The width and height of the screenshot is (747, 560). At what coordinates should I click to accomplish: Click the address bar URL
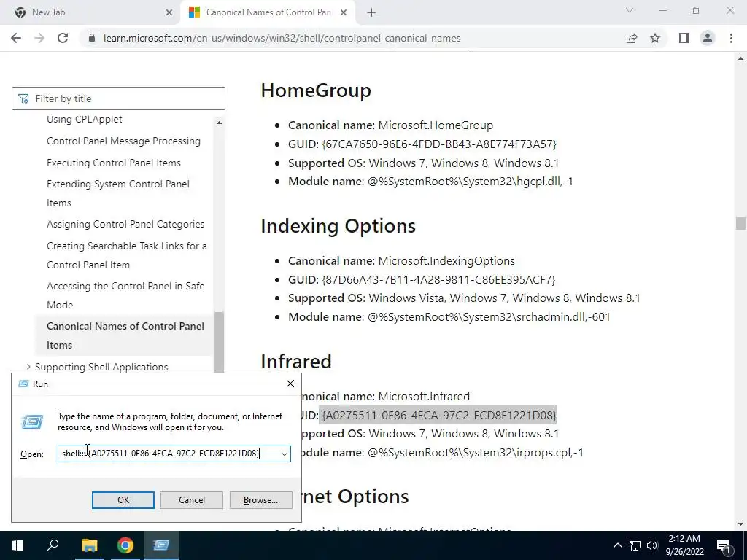[x=282, y=38]
